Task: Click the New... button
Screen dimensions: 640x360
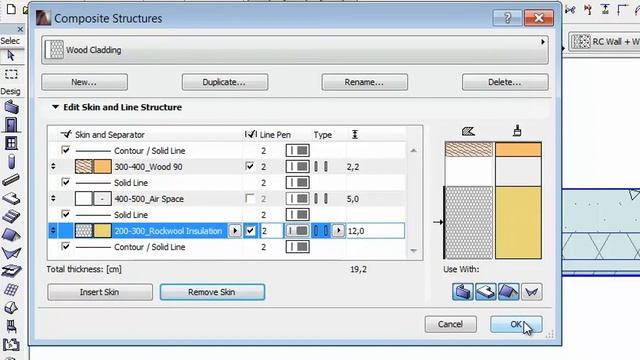Action: coord(84,82)
